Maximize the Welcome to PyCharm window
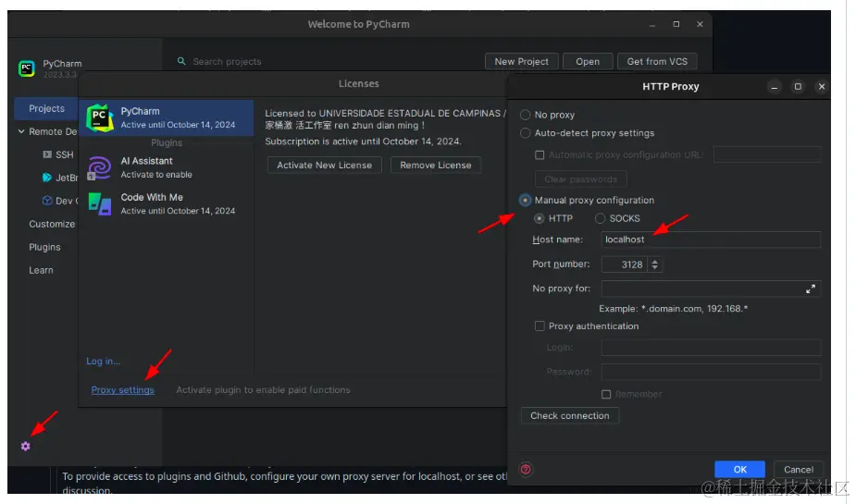 click(676, 24)
